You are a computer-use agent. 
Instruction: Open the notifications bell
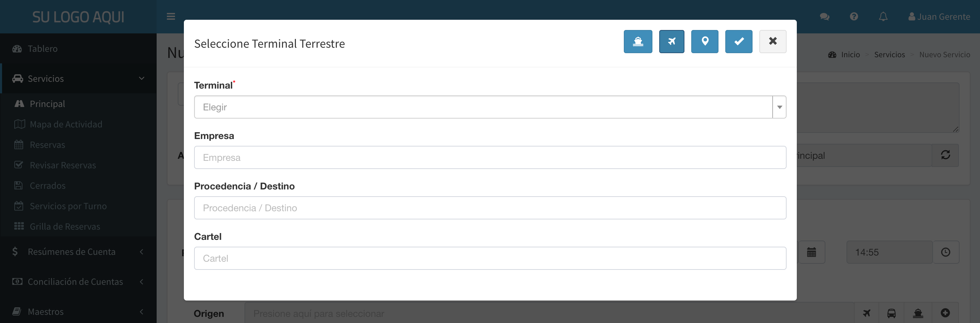[883, 17]
